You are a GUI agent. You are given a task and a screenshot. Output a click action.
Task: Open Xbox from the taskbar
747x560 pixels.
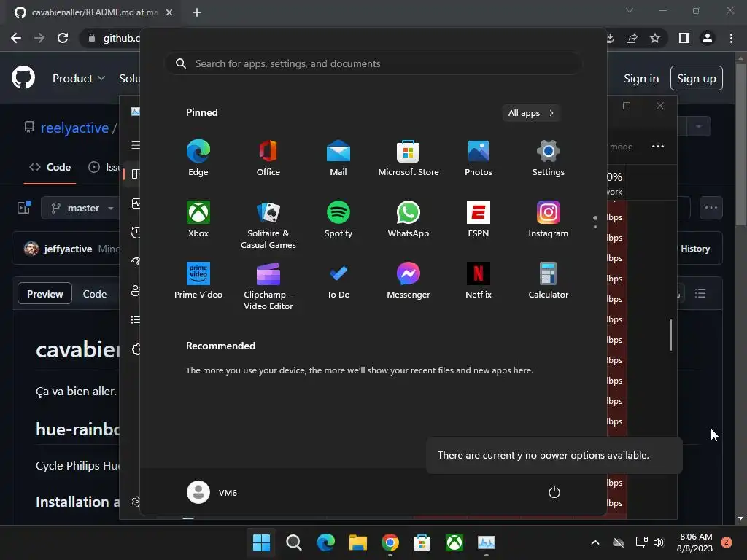coord(454,542)
